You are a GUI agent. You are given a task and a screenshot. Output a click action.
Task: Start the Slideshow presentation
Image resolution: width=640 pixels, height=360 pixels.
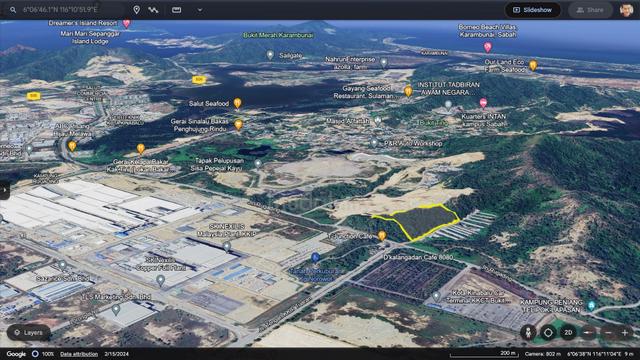point(533,10)
